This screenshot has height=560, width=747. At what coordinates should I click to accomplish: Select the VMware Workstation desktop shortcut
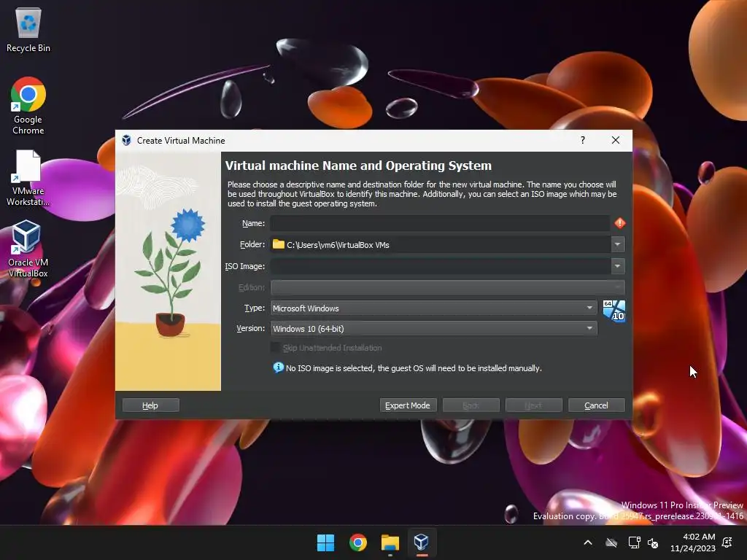tap(28, 178)
